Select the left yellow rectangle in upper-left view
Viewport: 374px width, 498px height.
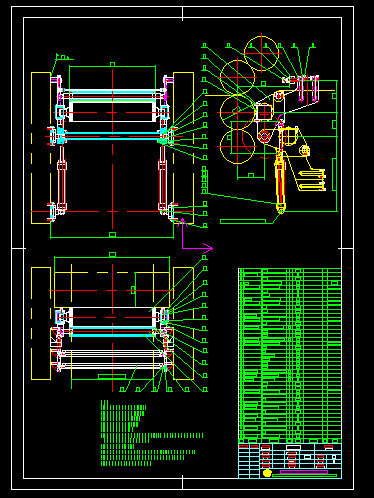[x=41, y=148]
